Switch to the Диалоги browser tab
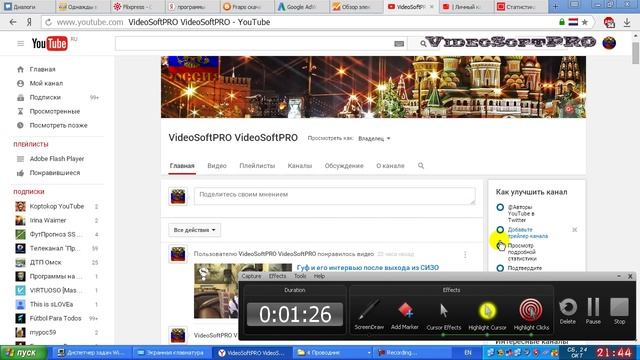Screen dimensions: 640x360 (25, 7)
